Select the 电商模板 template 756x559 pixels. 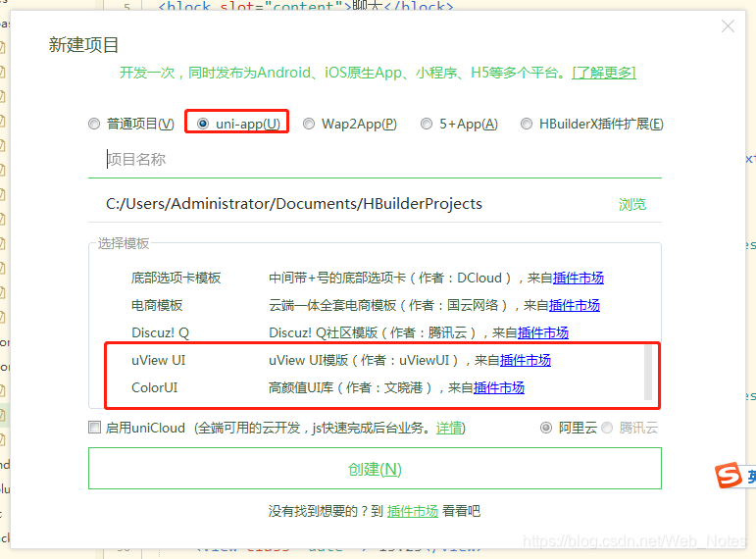tap(157, 305)
